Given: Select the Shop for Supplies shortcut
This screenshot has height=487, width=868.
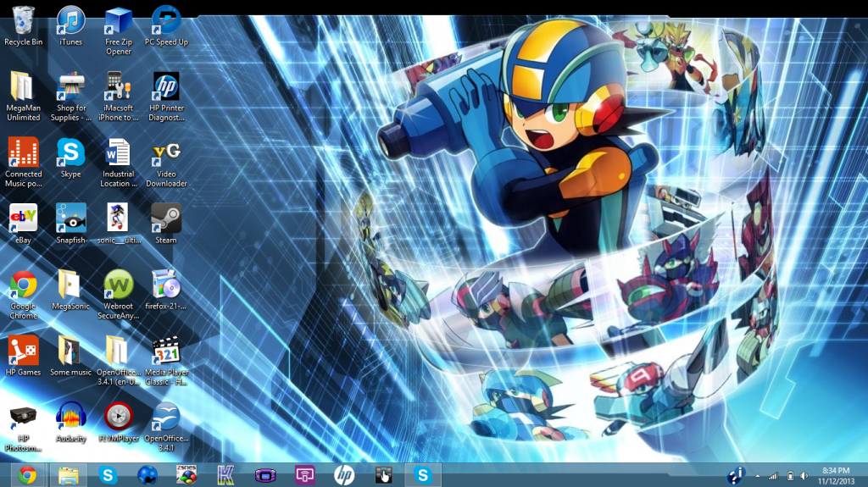Looking at the screenshot, I should (71, 97).
